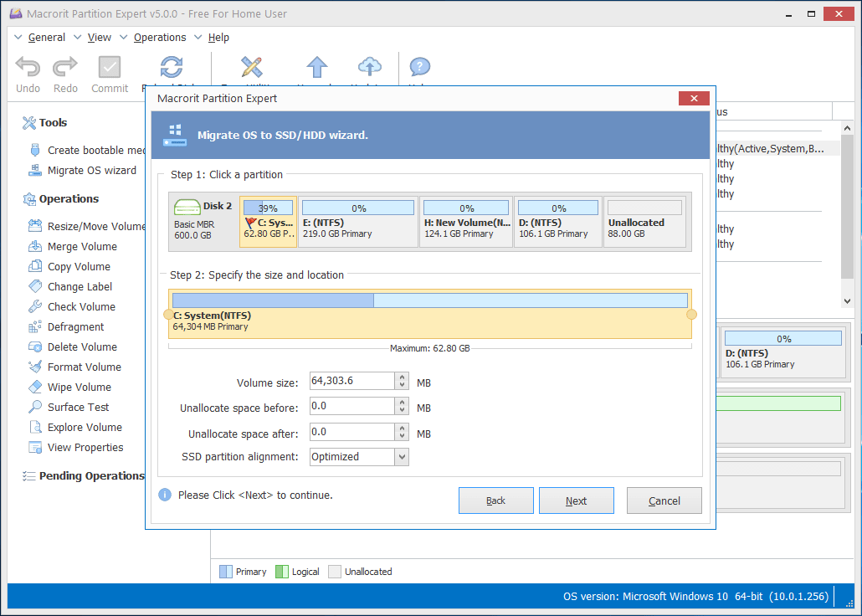Viewport: 862px width, 616px height.
Task: Select D: (NTFS) partition in wizard
Action: point(558,222)
